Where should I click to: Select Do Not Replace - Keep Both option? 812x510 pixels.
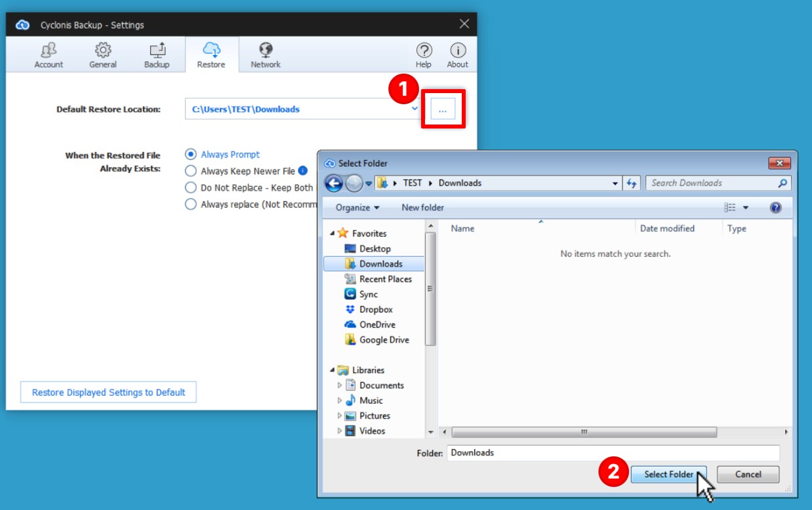191,187
